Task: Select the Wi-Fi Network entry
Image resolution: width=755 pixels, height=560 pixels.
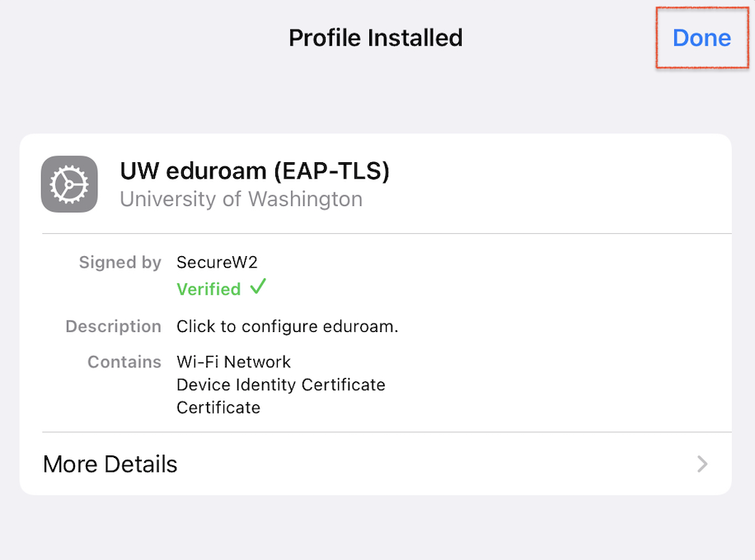Action: coord(233,362)
